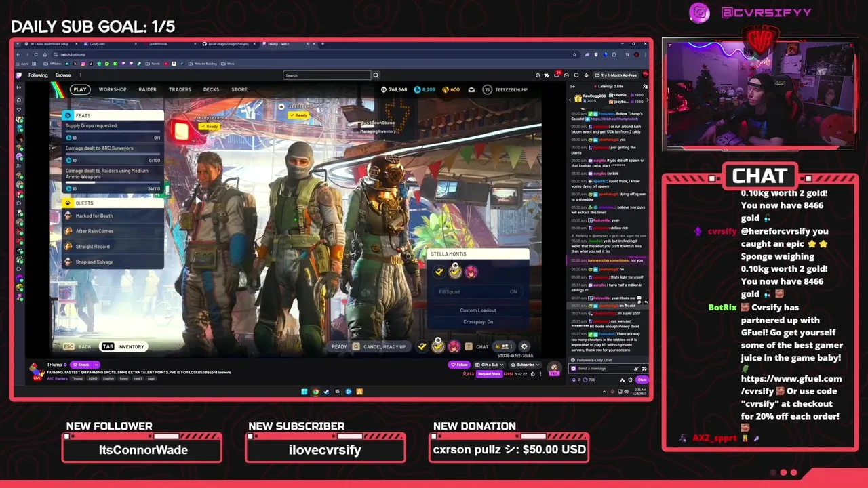868x488 pixels.
Task: Toggle Fill Squad switch
Action: pyautogui.click(x=478, y=291)
